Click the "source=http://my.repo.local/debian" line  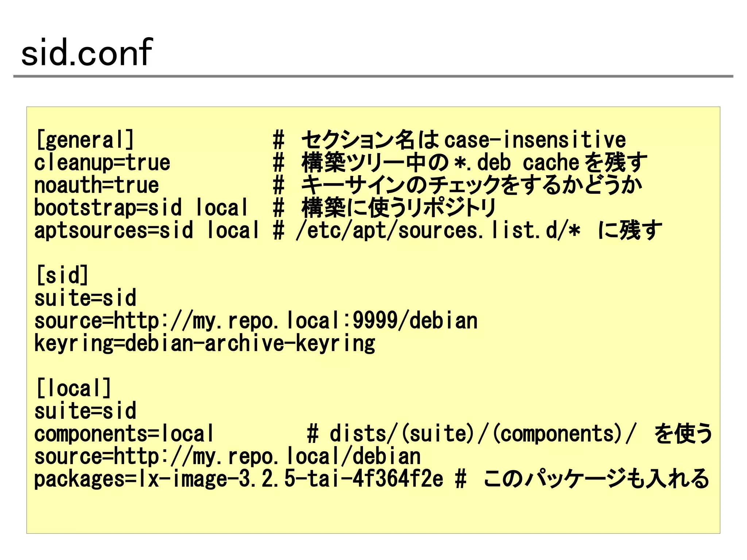click(227, 456)
